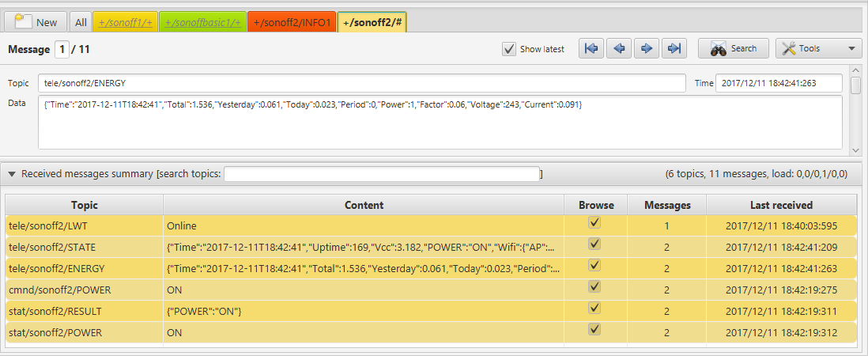
Task: Switch to the +/sonoffbasic1/+ tab
Action: (x=203, y=22)
